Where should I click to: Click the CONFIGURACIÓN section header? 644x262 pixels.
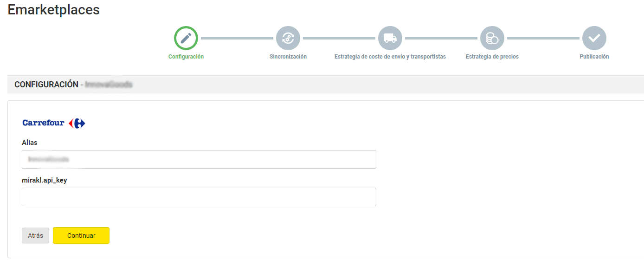(x=46, y=85)
